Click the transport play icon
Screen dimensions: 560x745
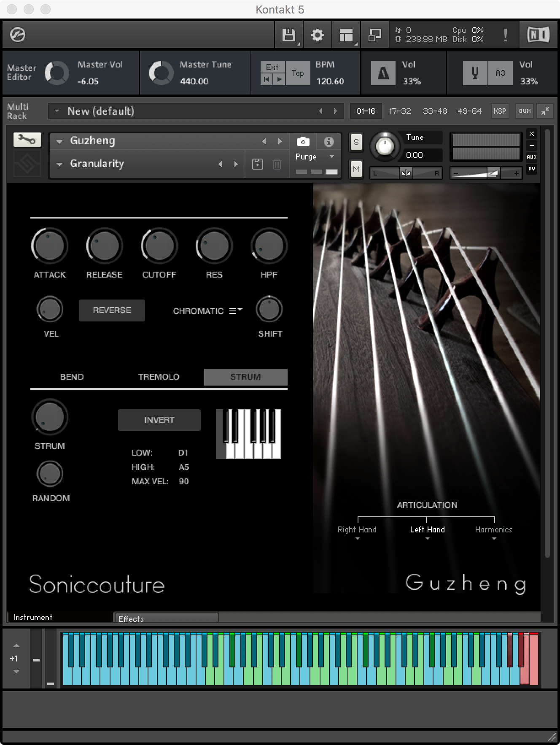click(x=279, y=79)
